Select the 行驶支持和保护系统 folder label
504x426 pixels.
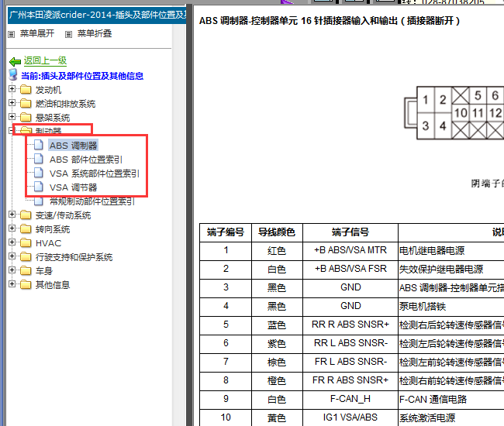click(x=74, y=257)
